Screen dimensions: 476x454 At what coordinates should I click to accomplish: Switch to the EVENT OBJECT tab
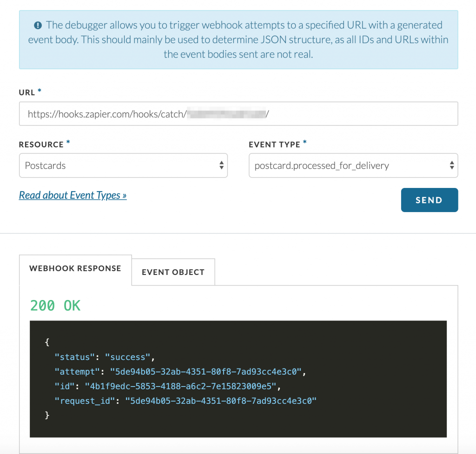[x=173, y=272]
